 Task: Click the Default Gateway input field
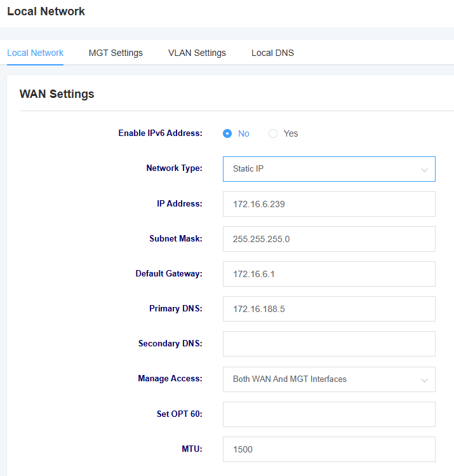coord(329,274)
